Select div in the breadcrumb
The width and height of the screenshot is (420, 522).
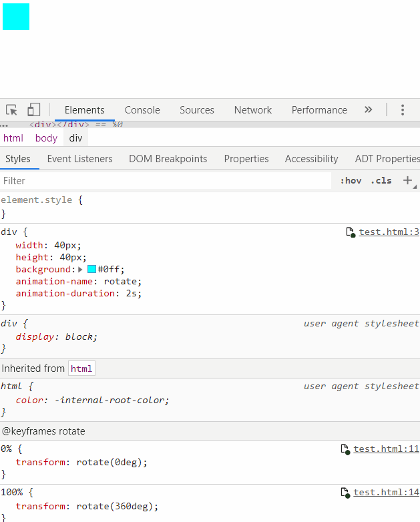coord(75,138)
